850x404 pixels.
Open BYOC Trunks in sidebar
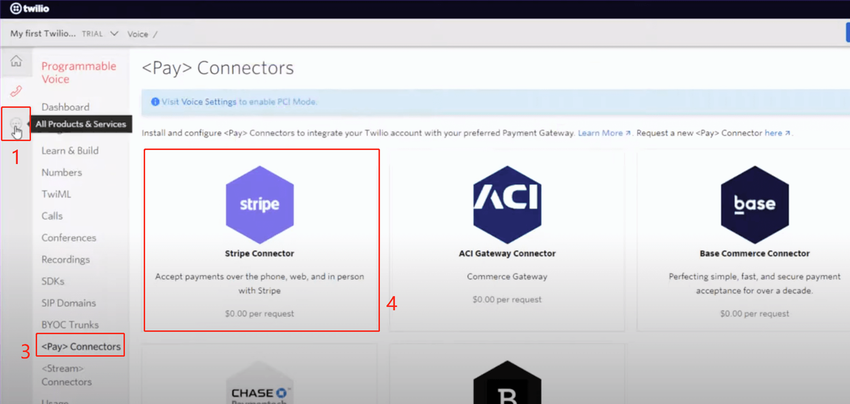click(x=70, y=324)
